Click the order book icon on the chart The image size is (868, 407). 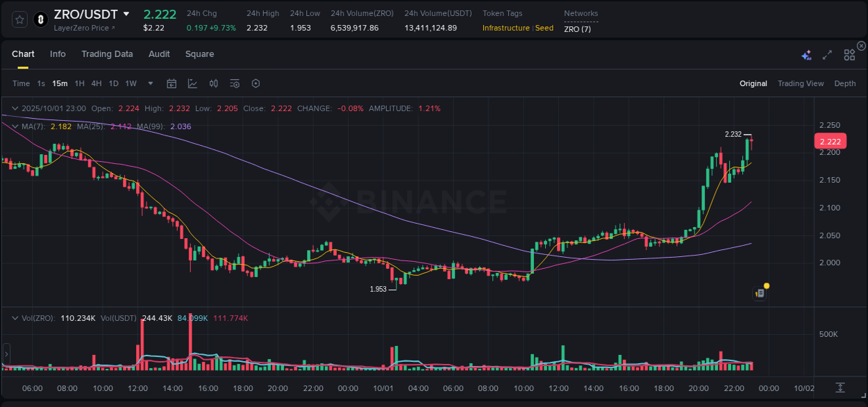tap(759, 292)
